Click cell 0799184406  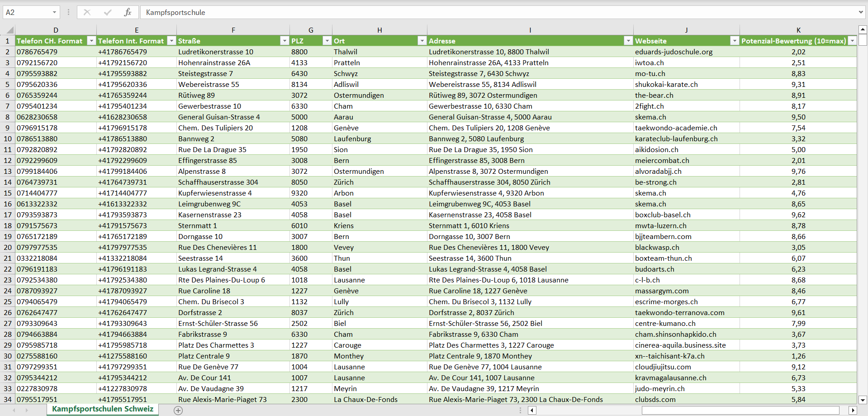coord(56,171)
